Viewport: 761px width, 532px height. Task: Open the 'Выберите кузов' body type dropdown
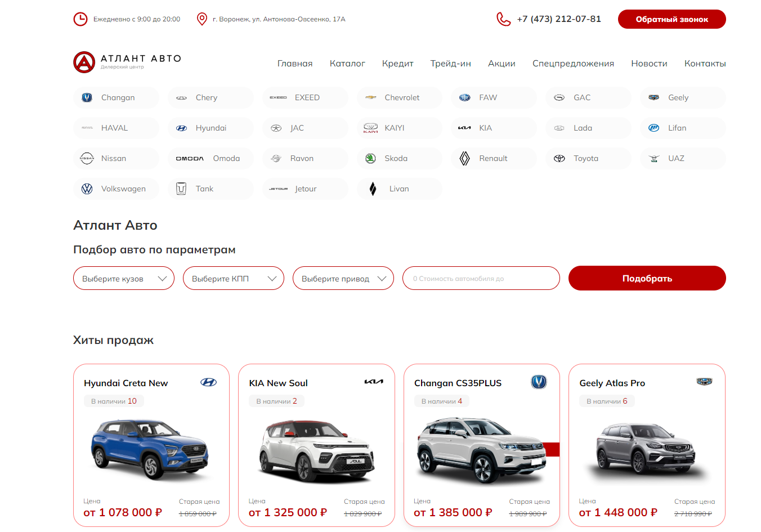[x=124, y=278]
